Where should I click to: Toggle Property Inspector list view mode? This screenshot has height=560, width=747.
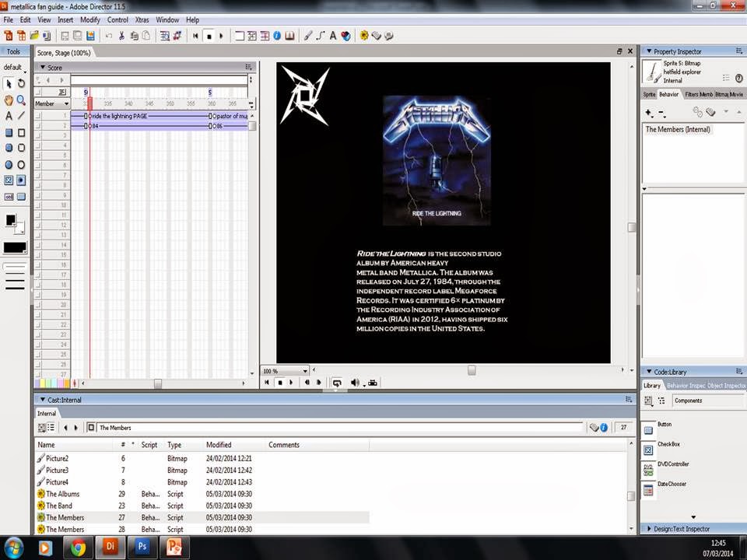(725, 78)
